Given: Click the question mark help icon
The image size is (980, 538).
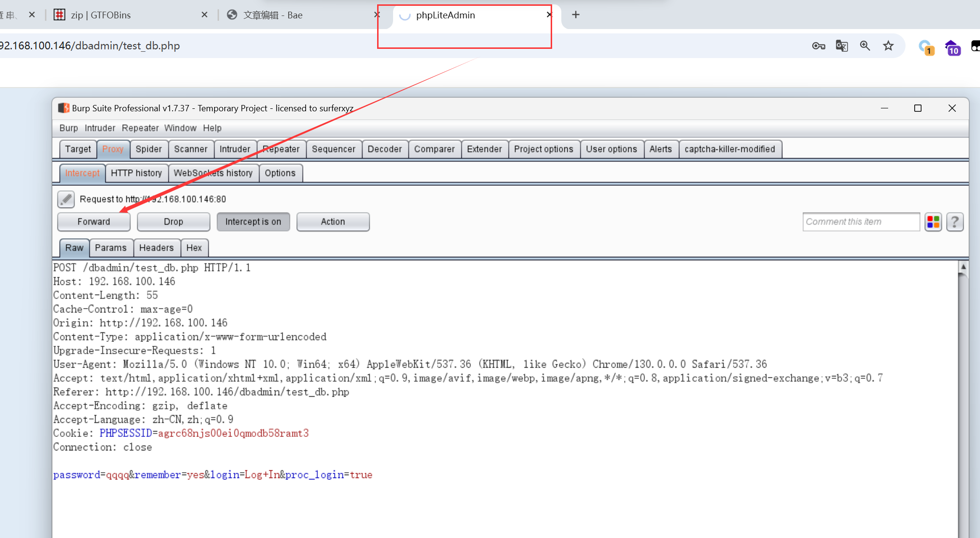Looking at the screenshot, I should point(955,222).
